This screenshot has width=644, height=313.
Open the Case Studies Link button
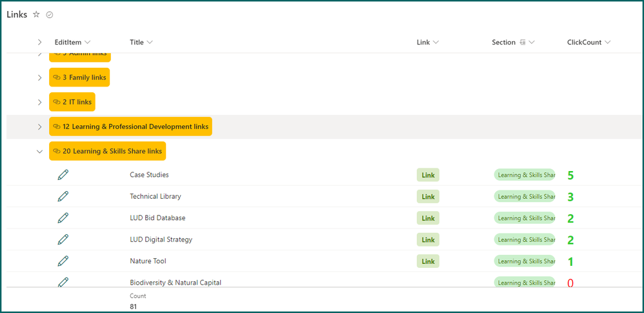point(428,175)
